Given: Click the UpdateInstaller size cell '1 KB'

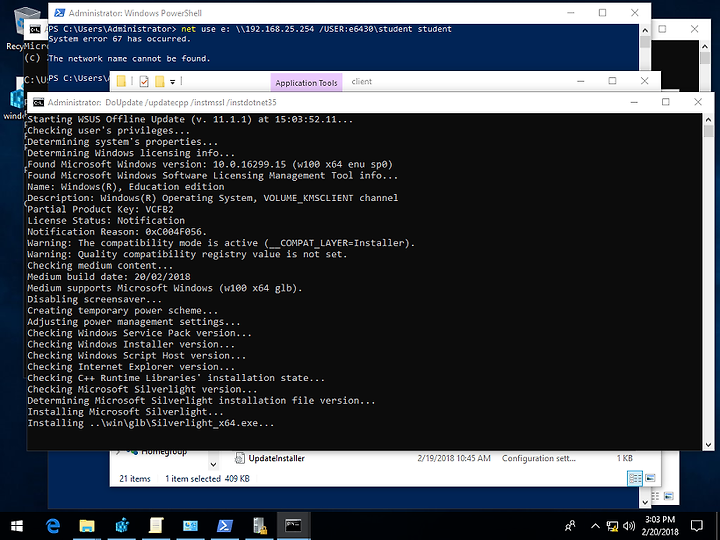Looking at the screenshot, I should [x=624, y=458].
